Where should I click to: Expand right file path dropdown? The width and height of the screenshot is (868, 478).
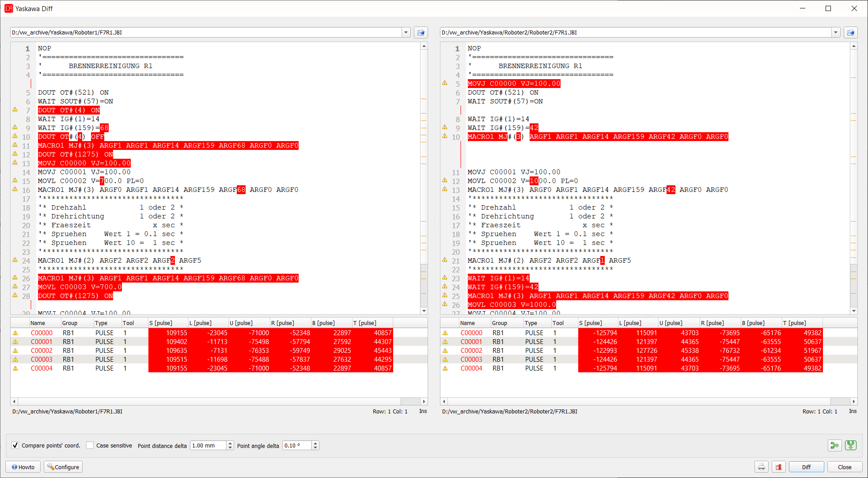[836, 32]
